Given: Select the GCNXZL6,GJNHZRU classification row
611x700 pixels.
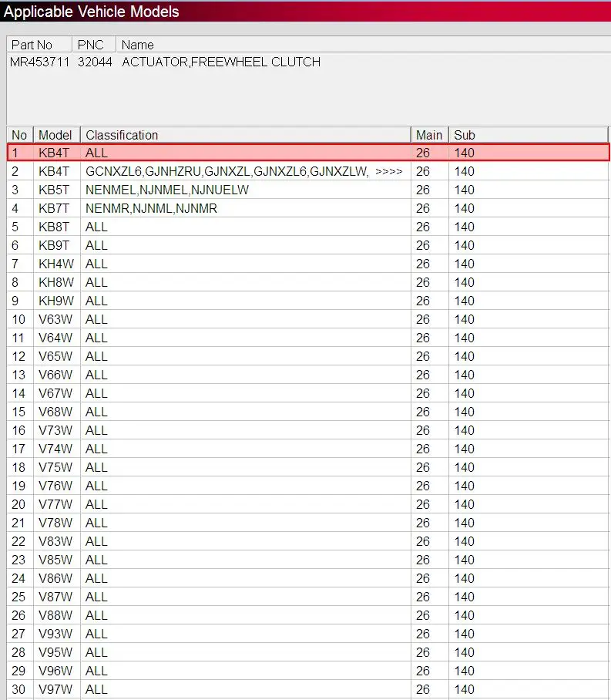Looking at the screenshot, I should tap(308, 171).
